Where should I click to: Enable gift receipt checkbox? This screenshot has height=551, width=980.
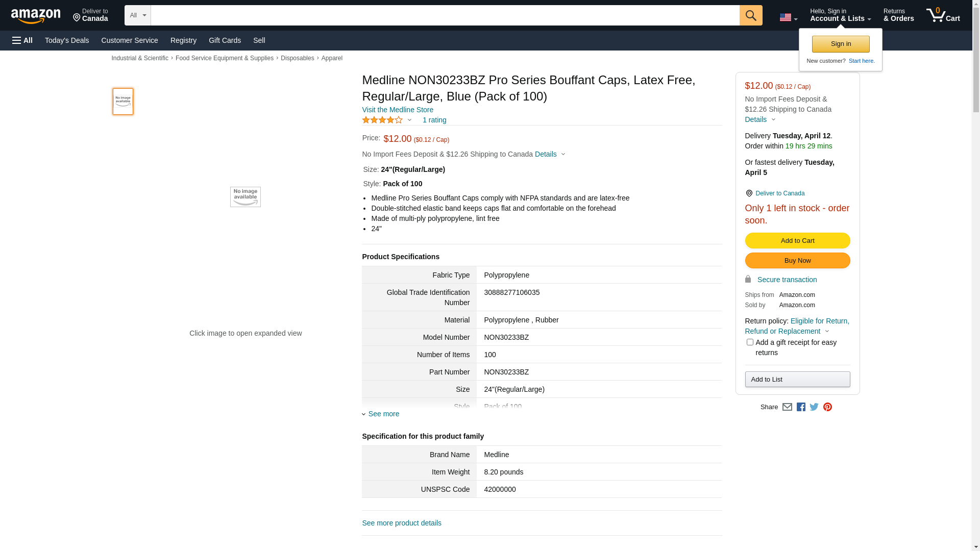click(x=750, y=342)
